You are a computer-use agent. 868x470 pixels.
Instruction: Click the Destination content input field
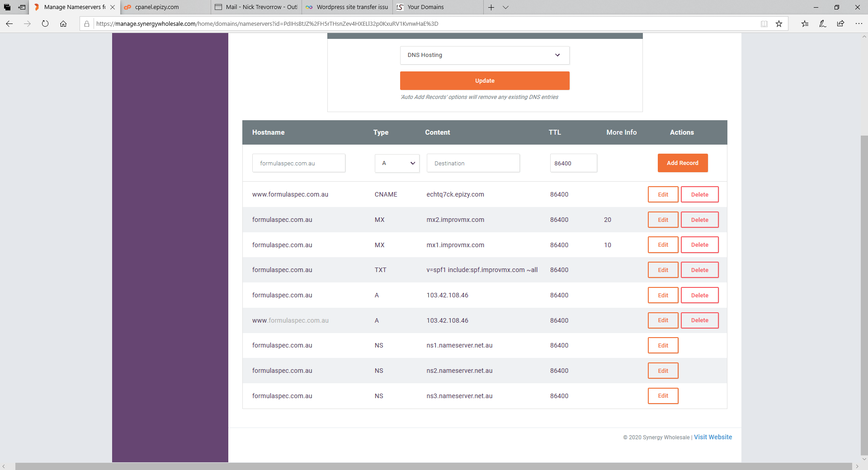point(473,163)
